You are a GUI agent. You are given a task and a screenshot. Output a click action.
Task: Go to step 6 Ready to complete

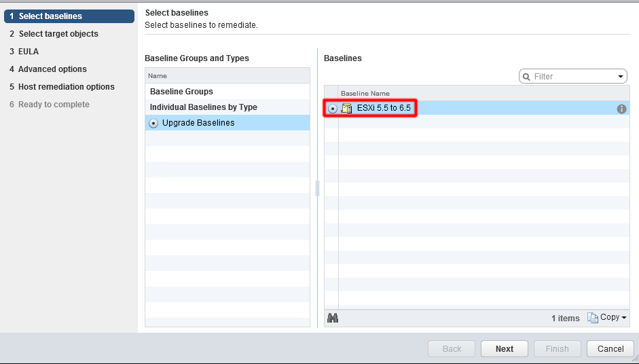tap(50, 105)
